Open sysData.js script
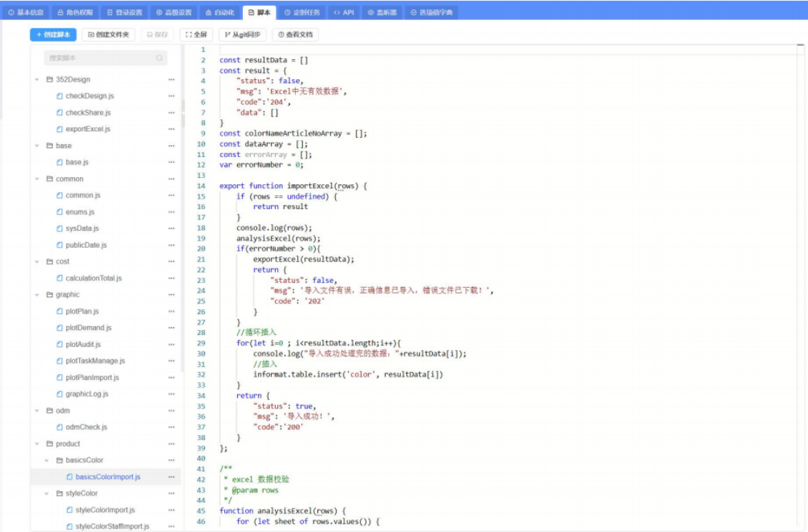808x532 pixels. (82, 228)
